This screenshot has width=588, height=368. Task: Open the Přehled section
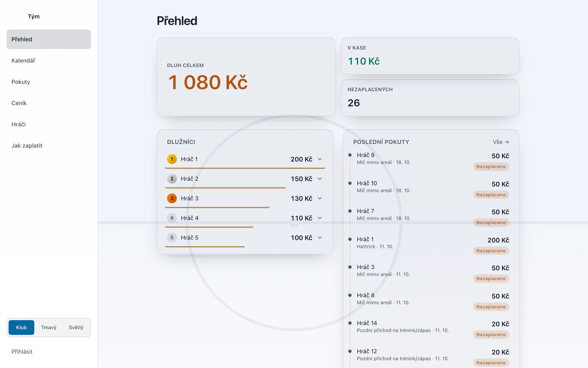[x=49, y=39]
